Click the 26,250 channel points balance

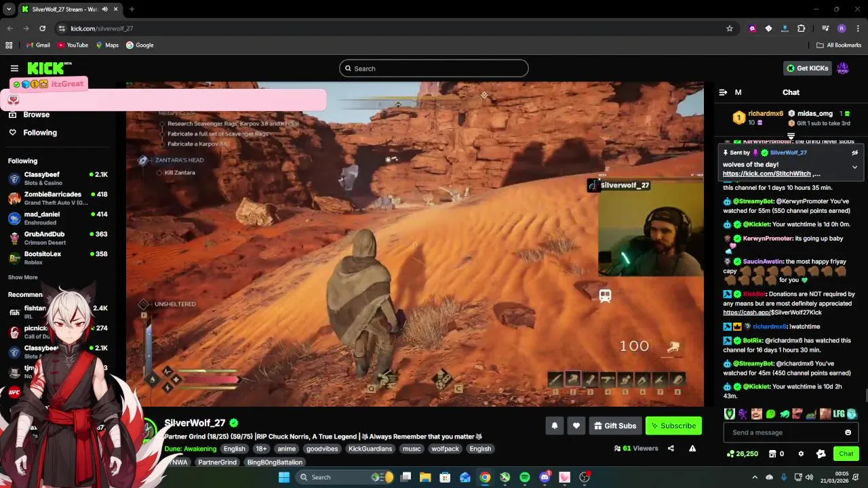(742, 453)
